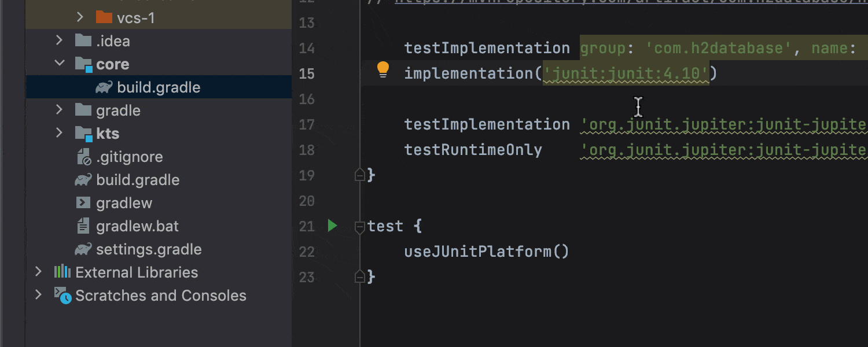Screen dimensions: 868x347
Task: Click the Gradle elephant icon beside core's build.gradle
Action: (104, 87)
